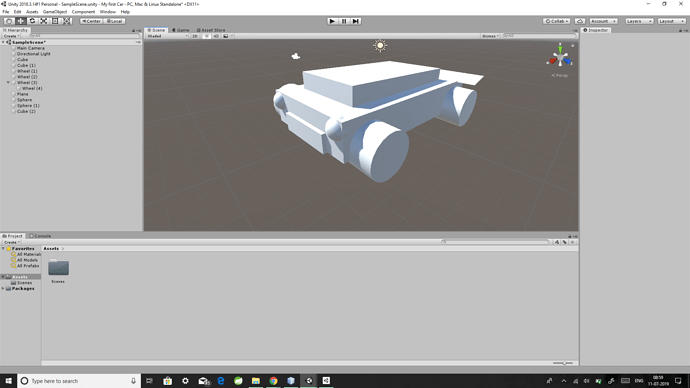
Task: Start Play mode
Action: point(332,21)
